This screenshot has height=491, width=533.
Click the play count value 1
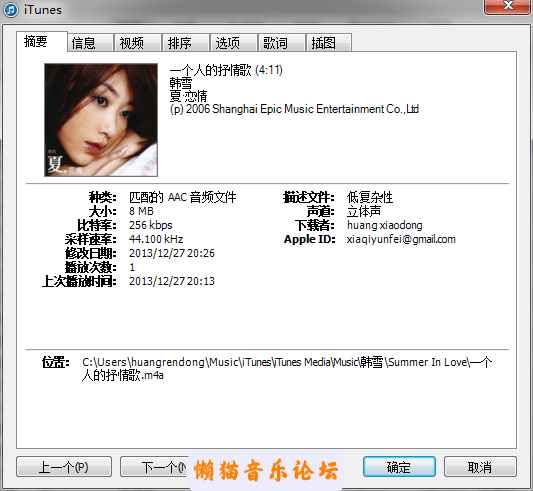coord(132,267)
